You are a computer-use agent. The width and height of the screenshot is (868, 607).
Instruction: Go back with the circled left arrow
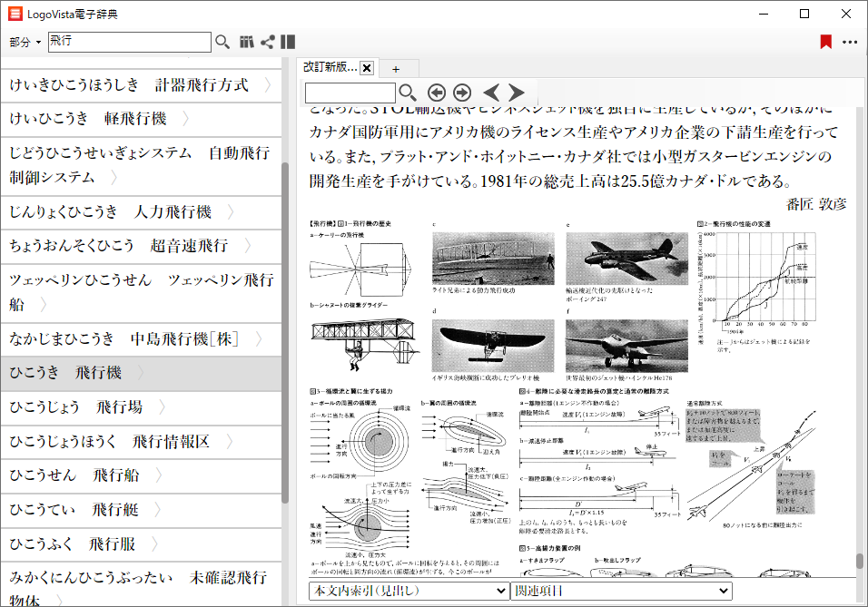(x=437, y=93)
